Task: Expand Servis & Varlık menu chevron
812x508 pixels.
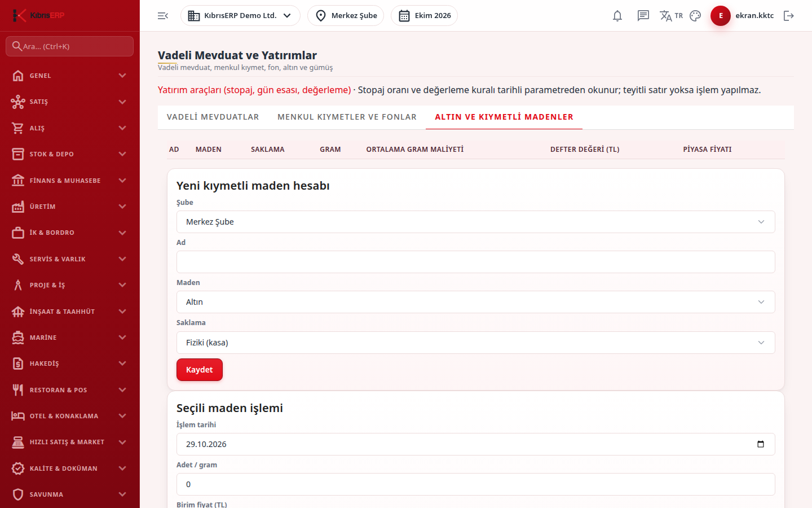Action: point(122,259)
